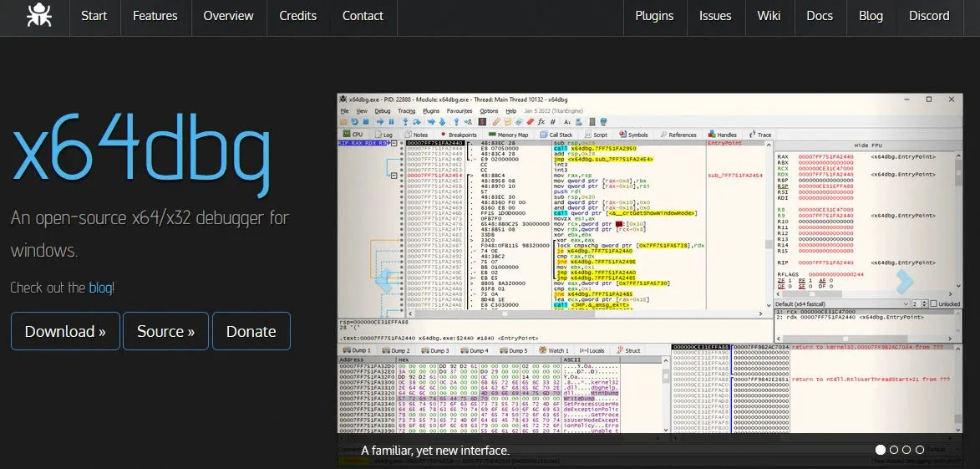
Task: Toggle the Unlocked checkbox
Action: click(x=933, y=304)
